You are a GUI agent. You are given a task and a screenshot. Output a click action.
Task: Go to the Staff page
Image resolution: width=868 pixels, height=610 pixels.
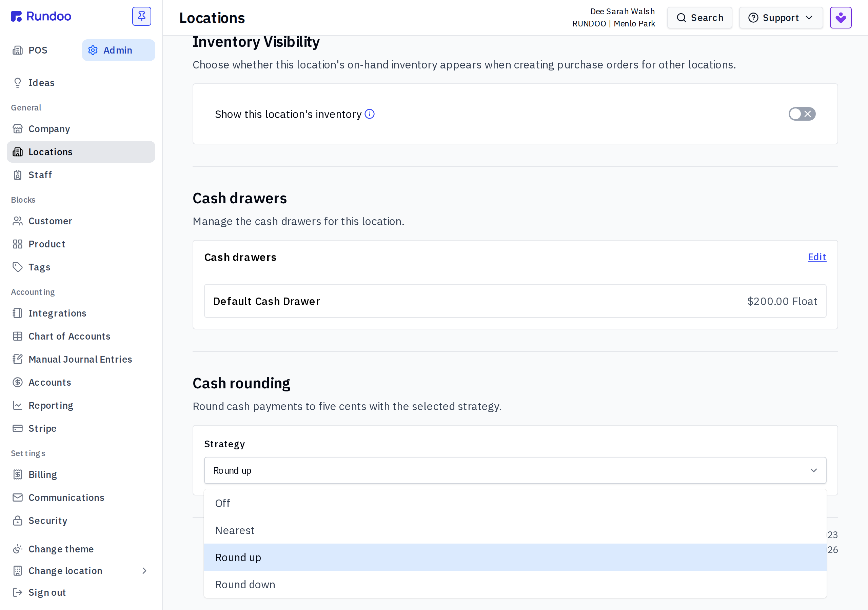coord(81,175)
